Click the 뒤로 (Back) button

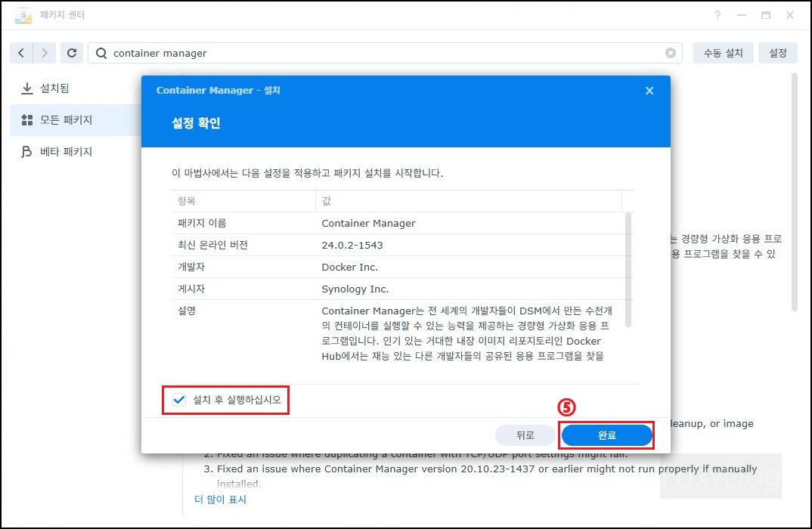point(525,435)
